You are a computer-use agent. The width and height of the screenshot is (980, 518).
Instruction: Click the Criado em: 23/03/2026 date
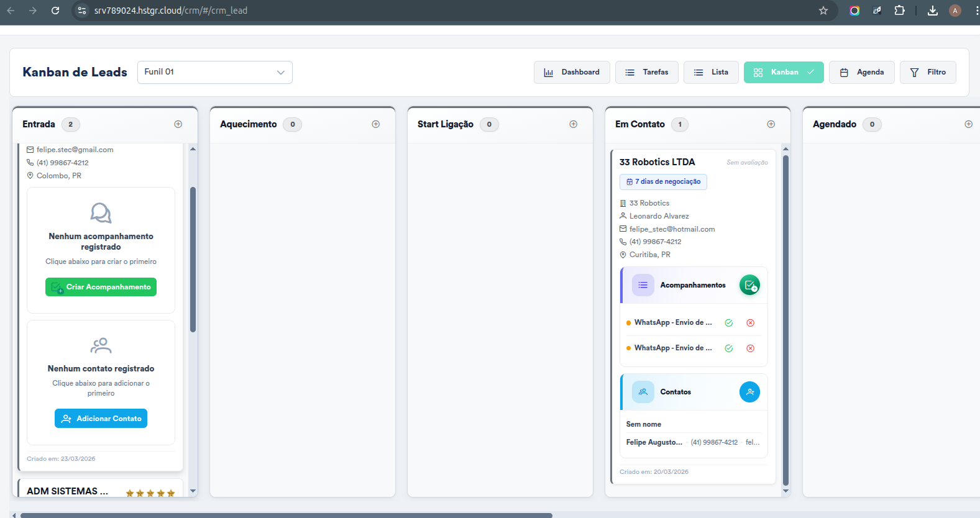(x=61, y=459)
